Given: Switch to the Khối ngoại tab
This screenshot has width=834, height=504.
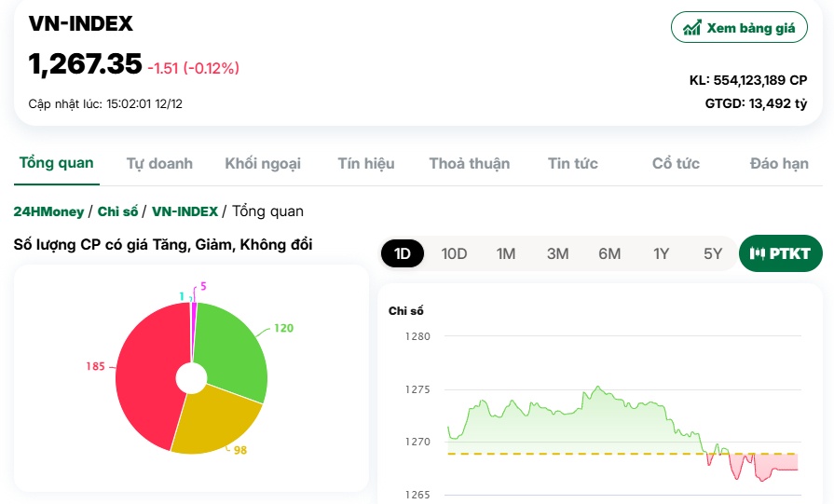Looking at the screenshot, I should [x=263, y=163].
